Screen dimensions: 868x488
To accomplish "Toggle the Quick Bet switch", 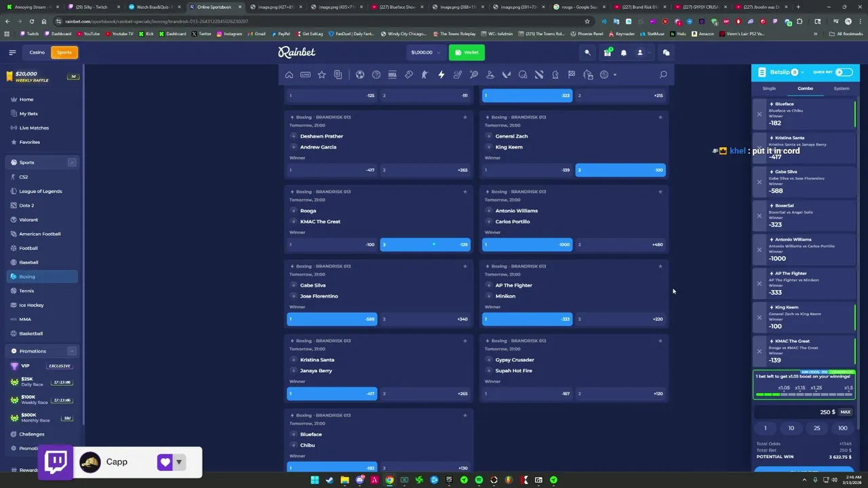I will (x=844, y=72).
